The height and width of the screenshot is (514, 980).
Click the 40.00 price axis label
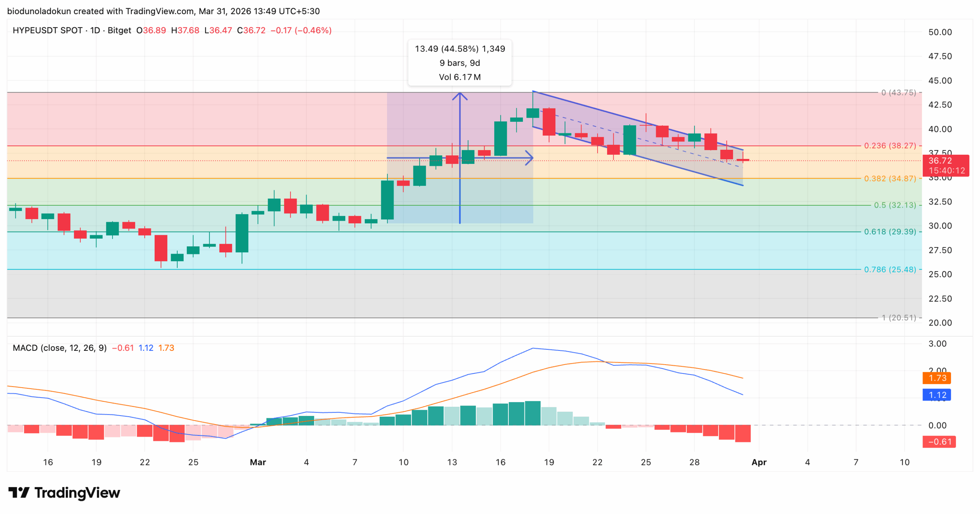940,129
